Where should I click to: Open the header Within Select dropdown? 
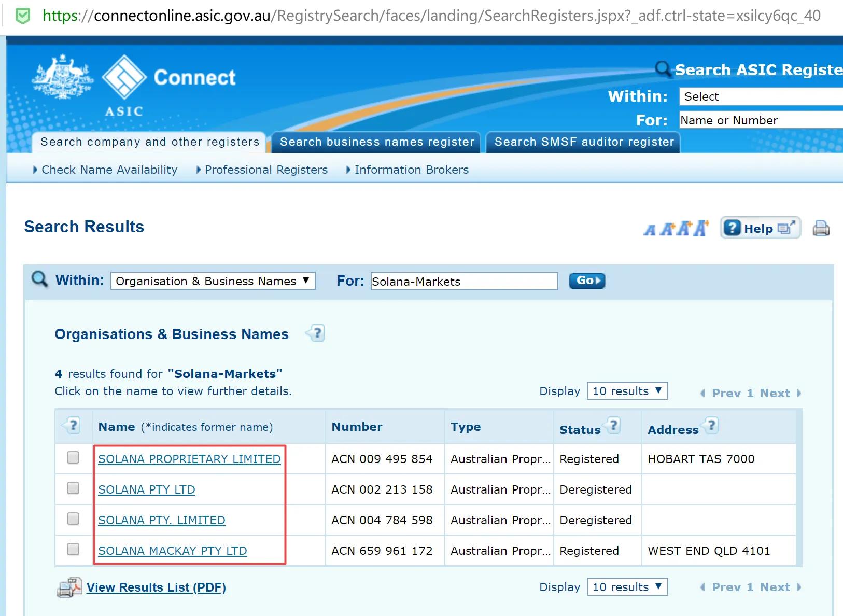click(761, 96)
